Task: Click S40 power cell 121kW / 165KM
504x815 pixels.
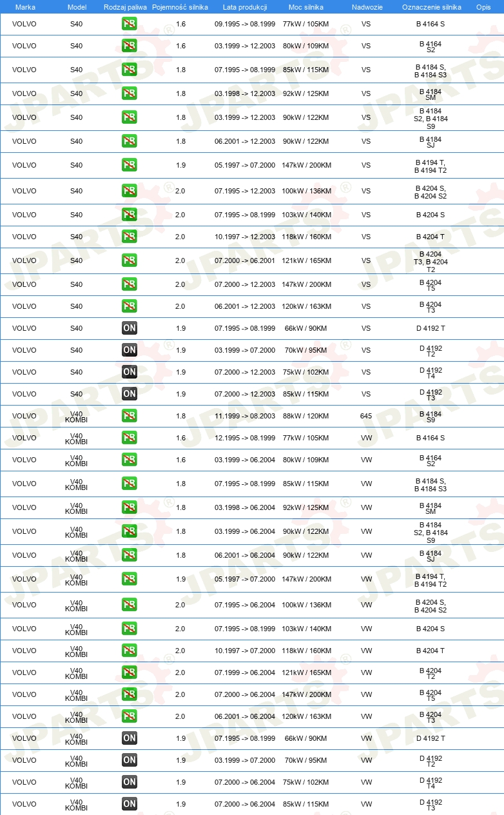Action: 305,260
